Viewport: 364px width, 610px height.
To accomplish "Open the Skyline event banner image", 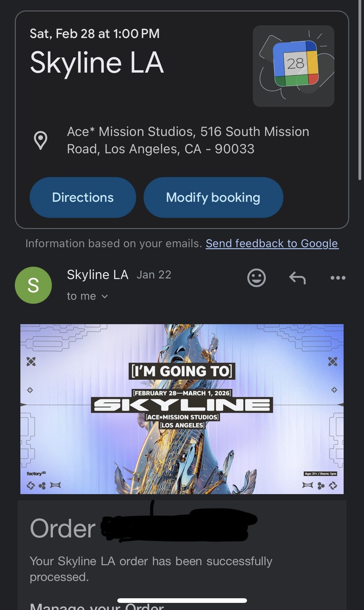I will [182, 409].
